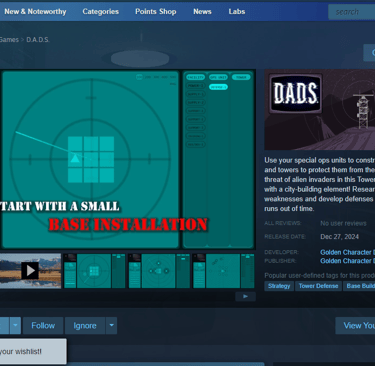
Task: Open the D.A.D.S. breadcrumb link
Action: click(38, 40)
